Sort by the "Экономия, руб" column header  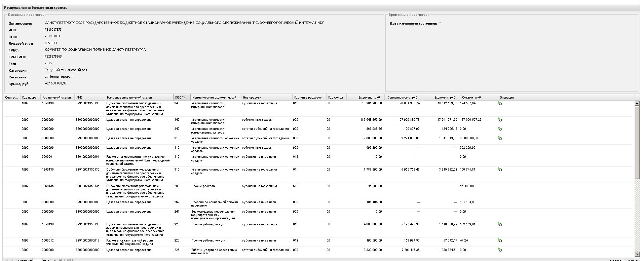click(x=441, y=98)
